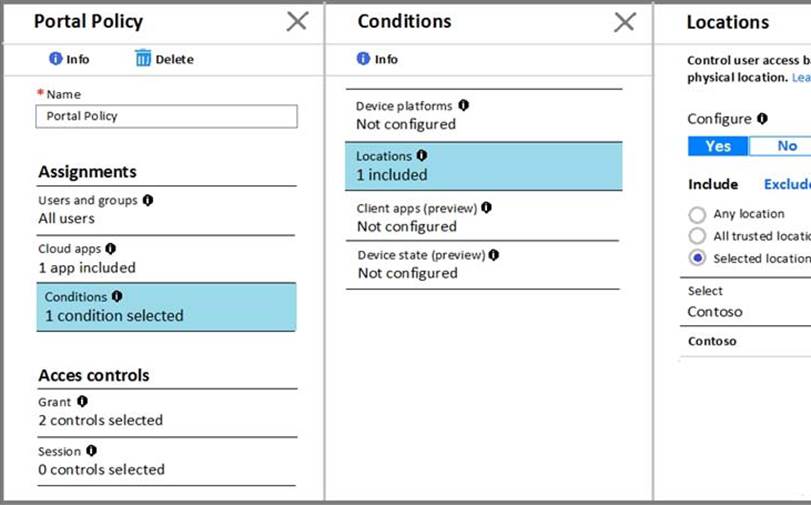This screenshot has height=505, width=811.
Task: Click Info icon in Conditions panel
Action: click(x=363, y=59)
